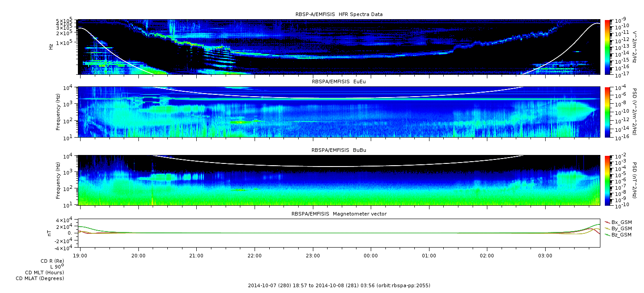Image resolution: width=644 pixels, height=293 pixels.
Task: Click the HFR Spectra Data plot title
Action: [339, 14]
